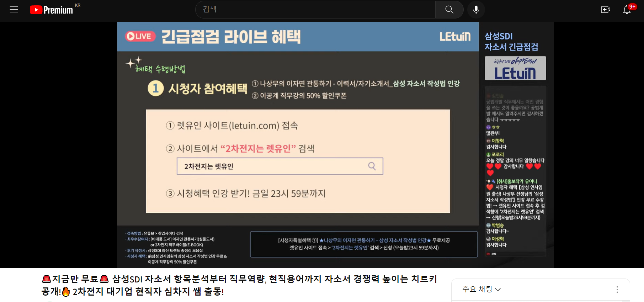Open chat options three-dot menu

pyautogui.click(x=617, y=290)
